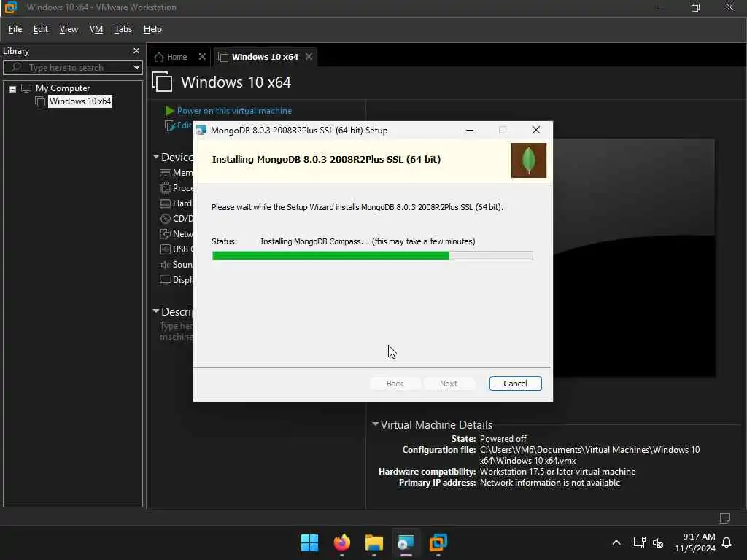Open the Library search dropdown arrow
747x560 pixels.
[x=136, y=67]
